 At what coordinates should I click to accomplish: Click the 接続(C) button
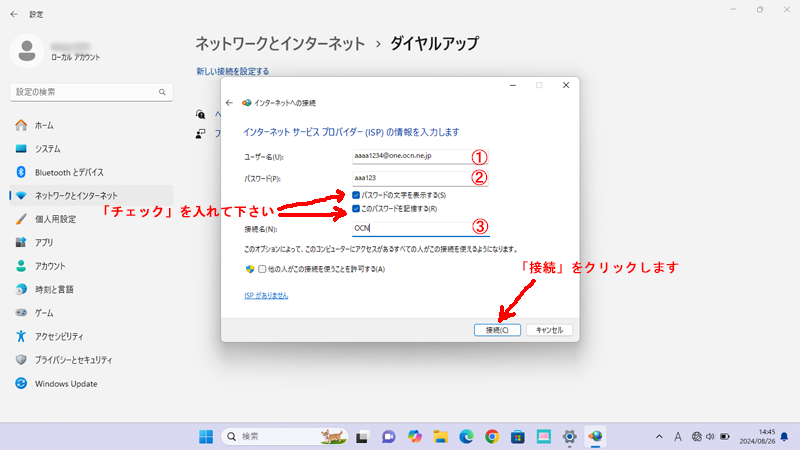497,330
